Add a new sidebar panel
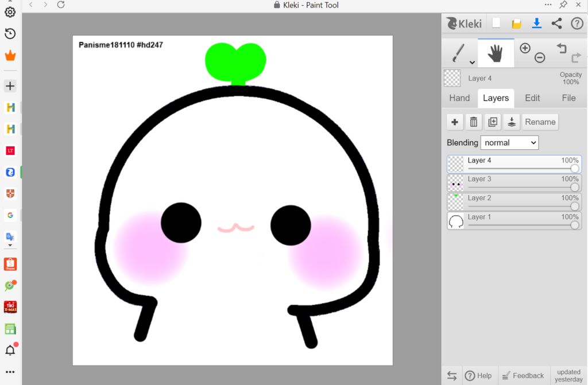Image resolution: width=588 pixels, height=385 pixels. 10,86
